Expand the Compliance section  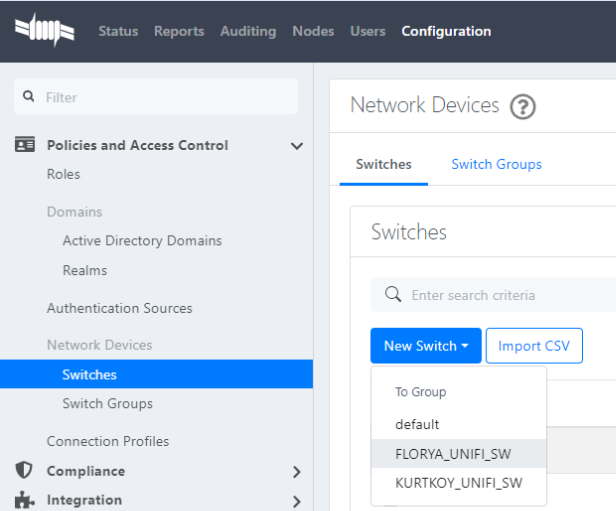296,471
